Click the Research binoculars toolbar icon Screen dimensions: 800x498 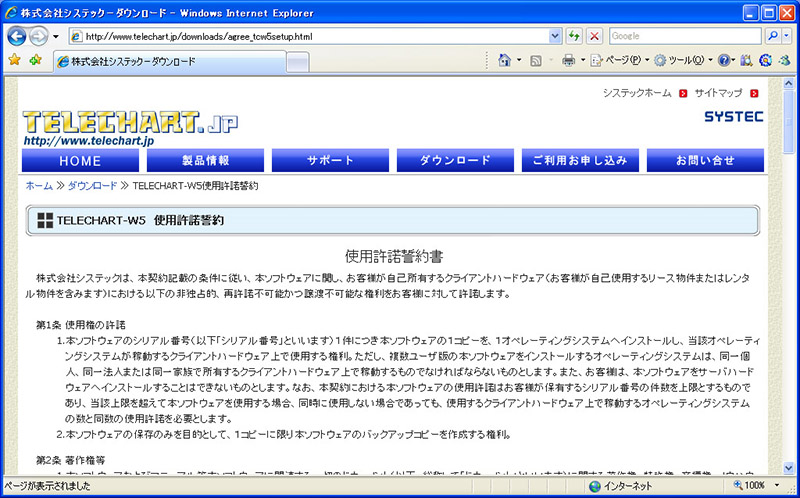[x=746, y=61]
